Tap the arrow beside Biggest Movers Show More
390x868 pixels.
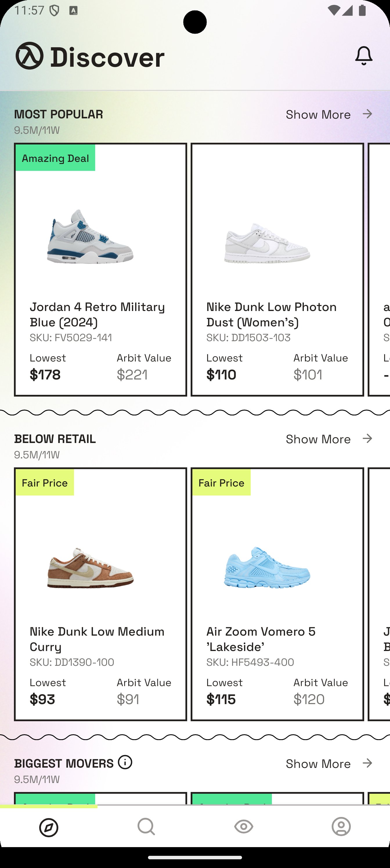tap(367, 763)
